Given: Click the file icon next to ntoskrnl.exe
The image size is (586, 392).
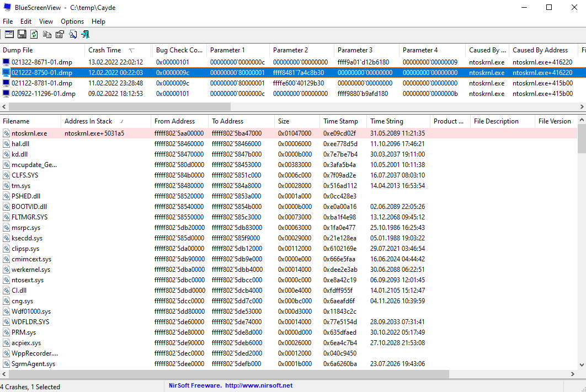Looking at the screenshot, I should point(7,133).
